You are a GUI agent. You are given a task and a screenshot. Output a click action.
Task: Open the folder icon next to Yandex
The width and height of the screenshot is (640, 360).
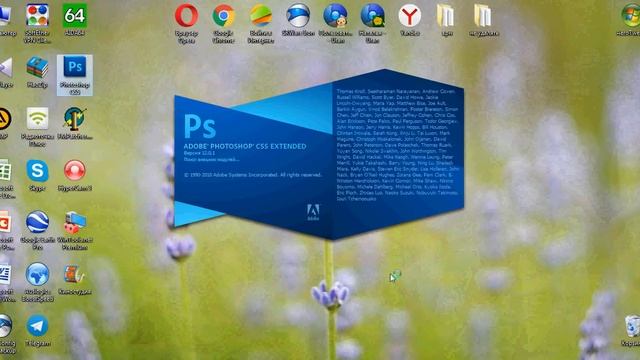click(x=446, y=16)
